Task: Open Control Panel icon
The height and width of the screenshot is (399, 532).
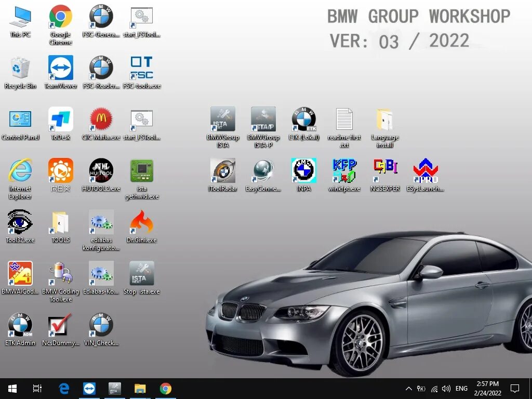Action: 20,124
